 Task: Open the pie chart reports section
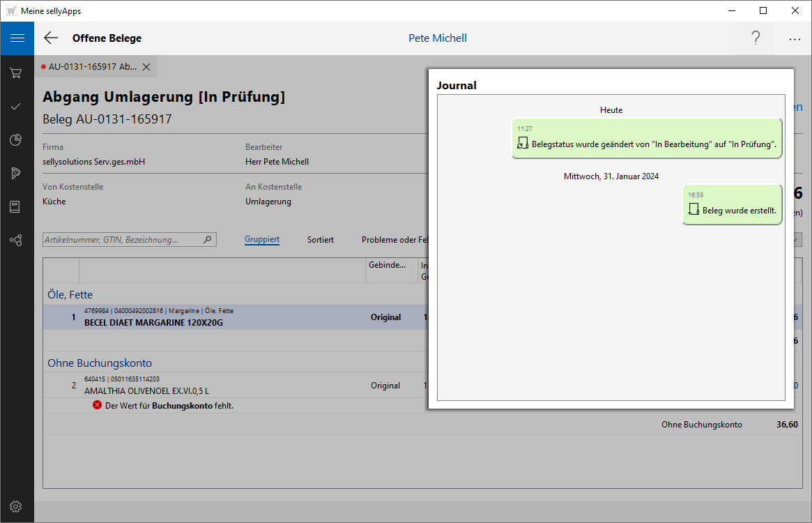(x=16, y=140)
